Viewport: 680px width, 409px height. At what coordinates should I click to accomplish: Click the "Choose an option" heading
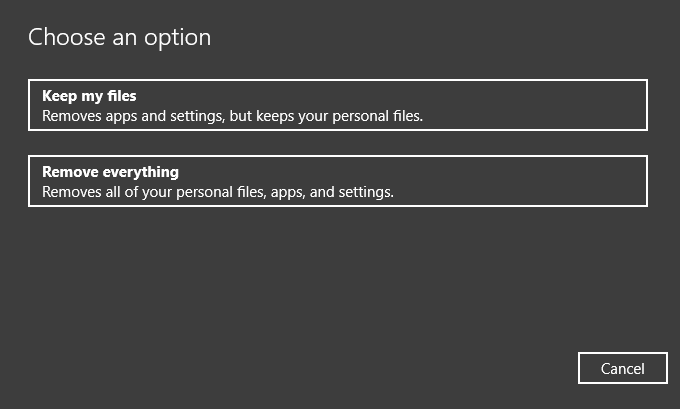tap(119, 38)
